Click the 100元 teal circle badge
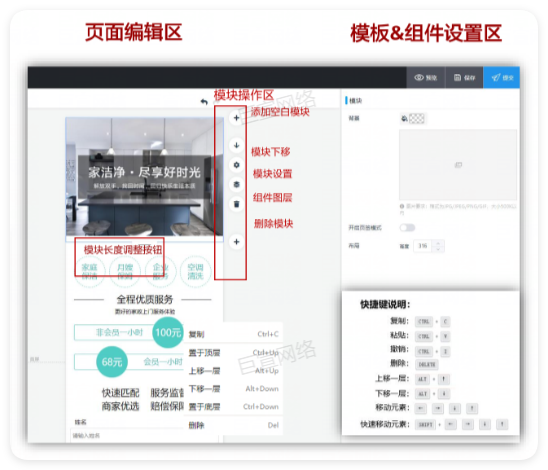 168,332
